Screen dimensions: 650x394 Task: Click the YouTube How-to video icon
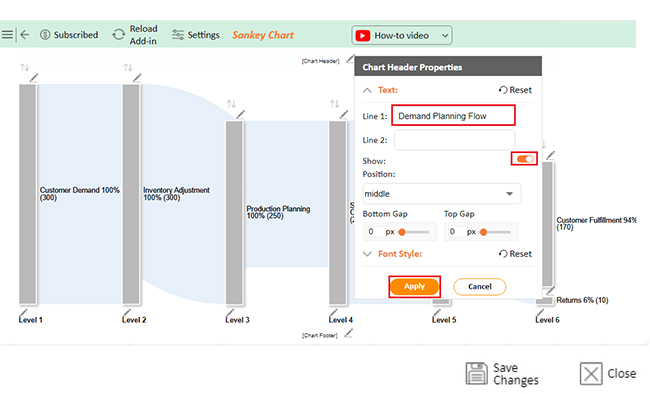coord(362,36)
